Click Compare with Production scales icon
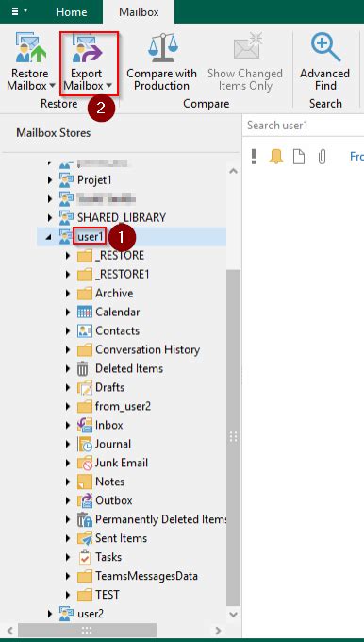 tap(163, 47)
